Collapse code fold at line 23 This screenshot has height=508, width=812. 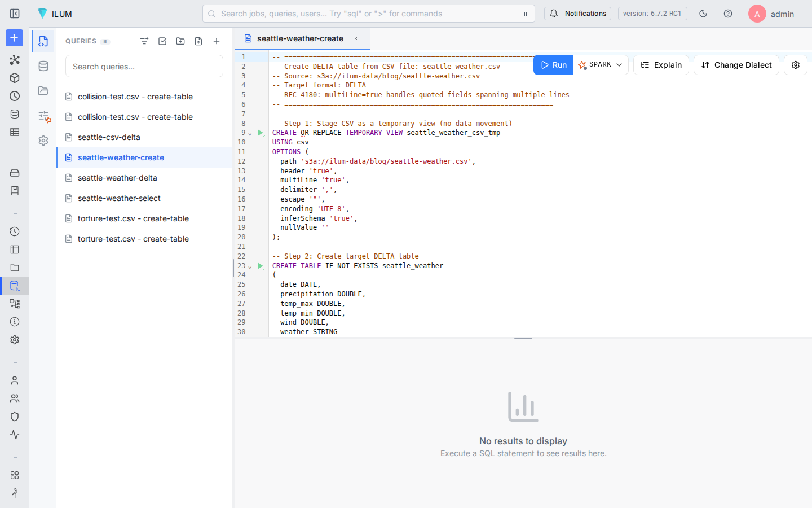pyautogui.click(x=250, y=267)
